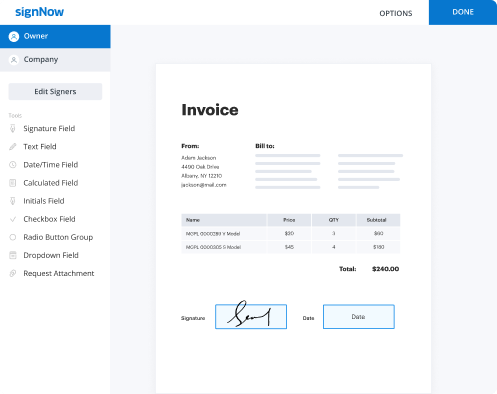Click the Date field on invoice

click(359, 316)
